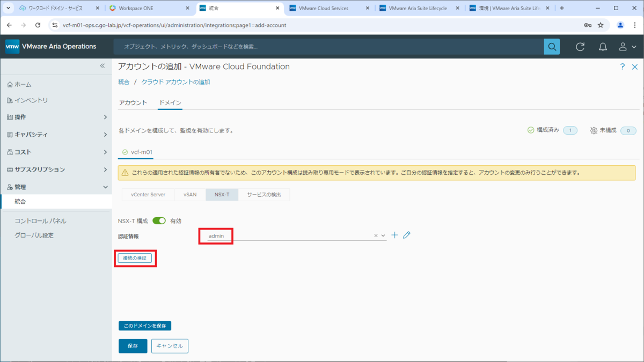Click the global search field

coord(328,47)
